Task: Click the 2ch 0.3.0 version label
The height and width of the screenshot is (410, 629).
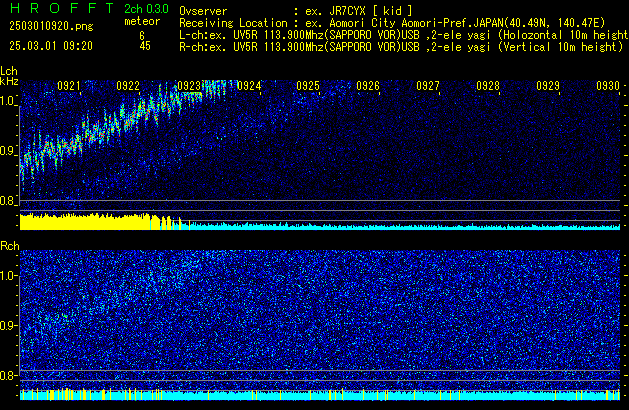Action: tap(146, 9)
